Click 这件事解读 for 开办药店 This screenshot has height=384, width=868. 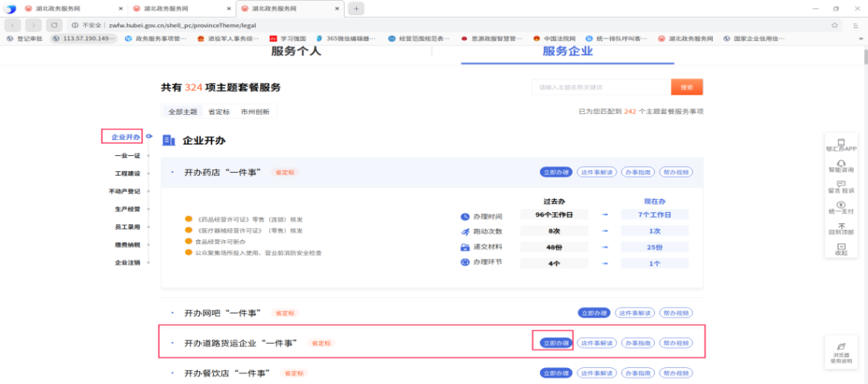tap(596, 172)
